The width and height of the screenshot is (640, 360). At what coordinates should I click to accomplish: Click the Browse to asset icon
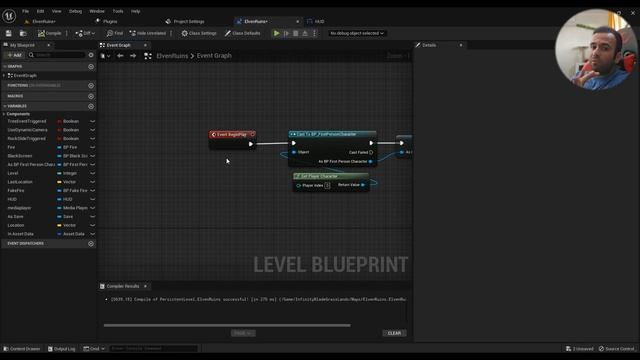(23, 33)
